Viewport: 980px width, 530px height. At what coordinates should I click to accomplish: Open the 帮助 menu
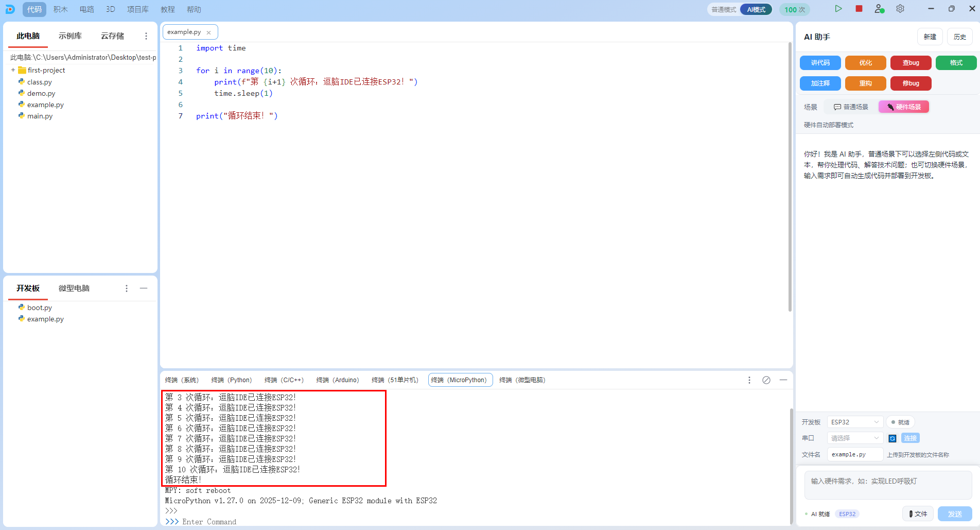[194, 9]
